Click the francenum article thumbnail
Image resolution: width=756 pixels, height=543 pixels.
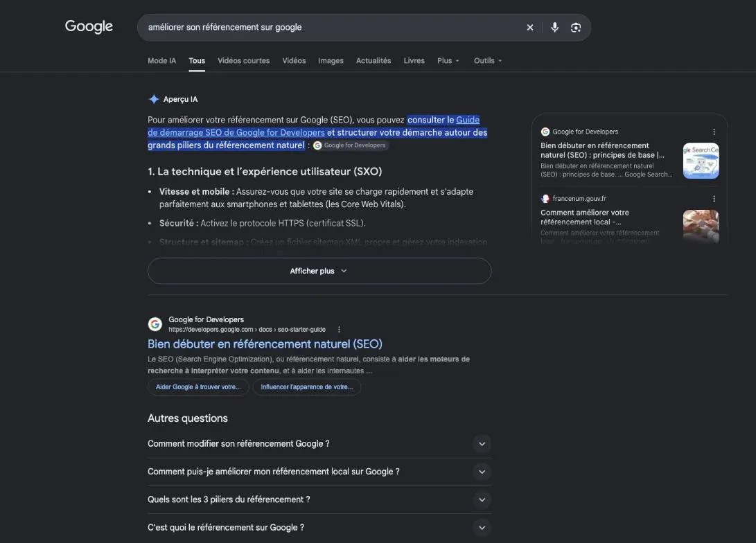click(701, 226)
